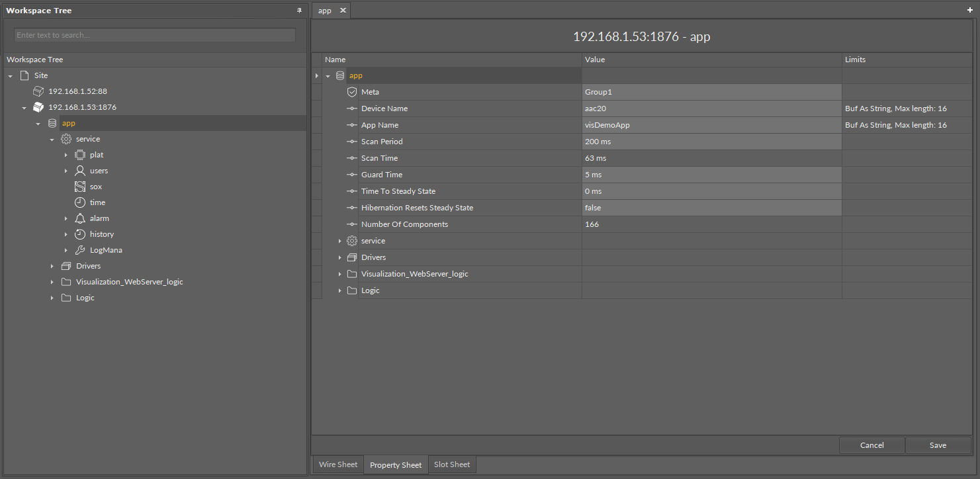Edit Hibernation Resets Steady State value false
This screenshot has height=479, width=980.
(712, 208)
